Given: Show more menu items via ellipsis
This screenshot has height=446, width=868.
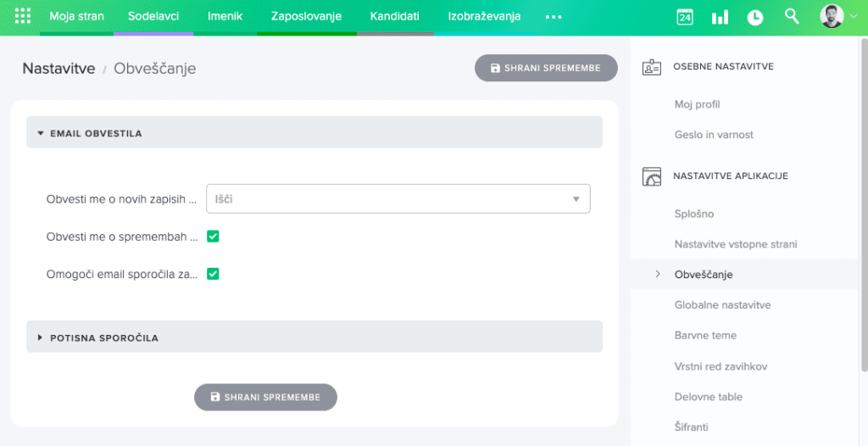Looking at the screenshot, I should tap(554, 17).
